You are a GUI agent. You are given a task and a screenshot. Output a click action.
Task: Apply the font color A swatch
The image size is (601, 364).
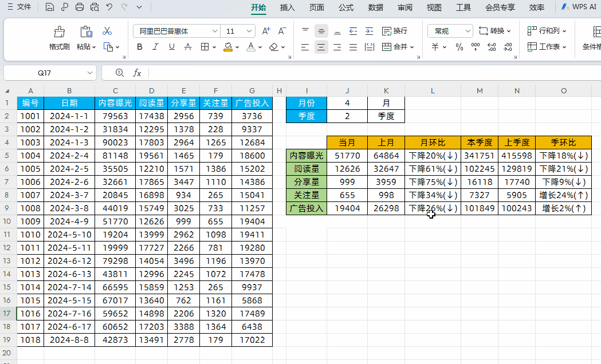(251, 47)
